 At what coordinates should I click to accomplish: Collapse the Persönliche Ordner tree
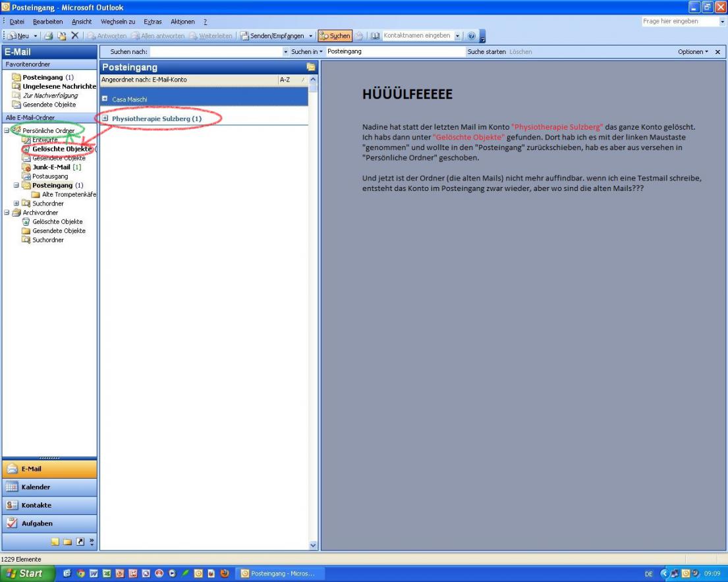7,131
